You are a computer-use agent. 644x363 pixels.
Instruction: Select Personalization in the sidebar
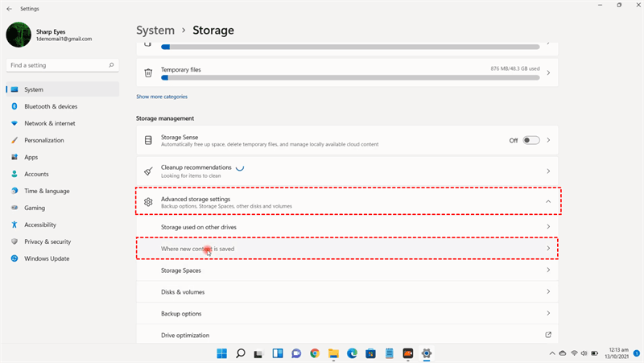coord(44,140)
